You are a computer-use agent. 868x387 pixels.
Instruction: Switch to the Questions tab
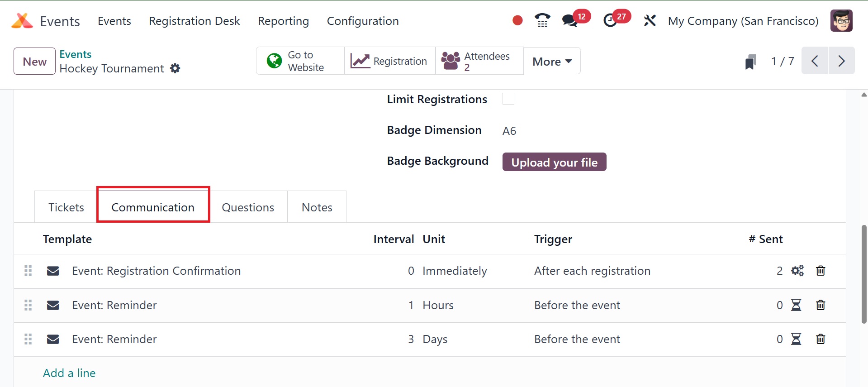pyautogui.click(x=248, y=207)
